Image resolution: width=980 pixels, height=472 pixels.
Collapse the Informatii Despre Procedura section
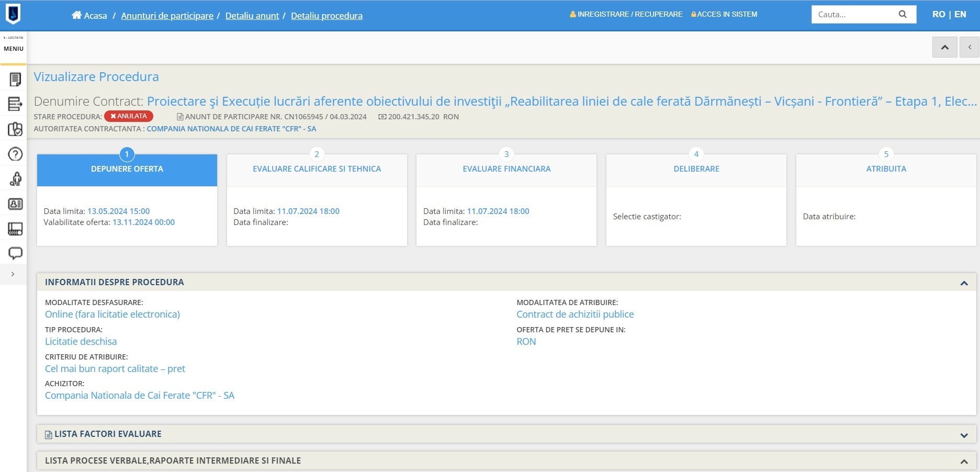pos(964,283)
